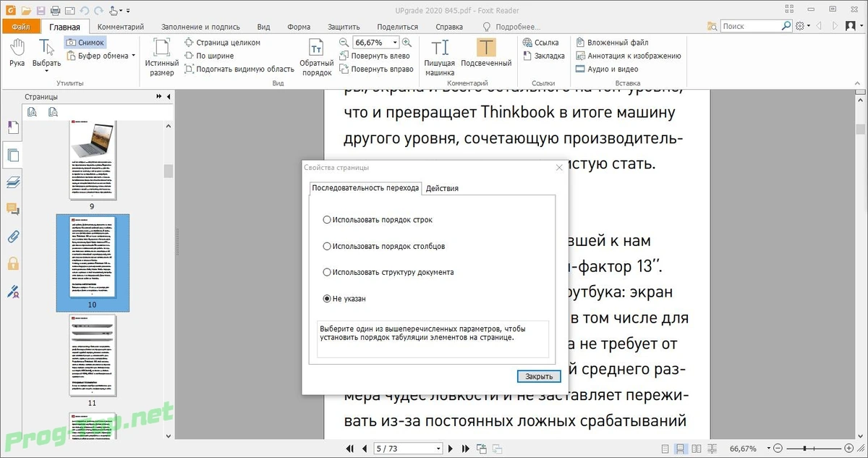Viewport: 868px width, 458px height.
Task: Open the Security lock sidebar panel
Action: tap(12, 264)
